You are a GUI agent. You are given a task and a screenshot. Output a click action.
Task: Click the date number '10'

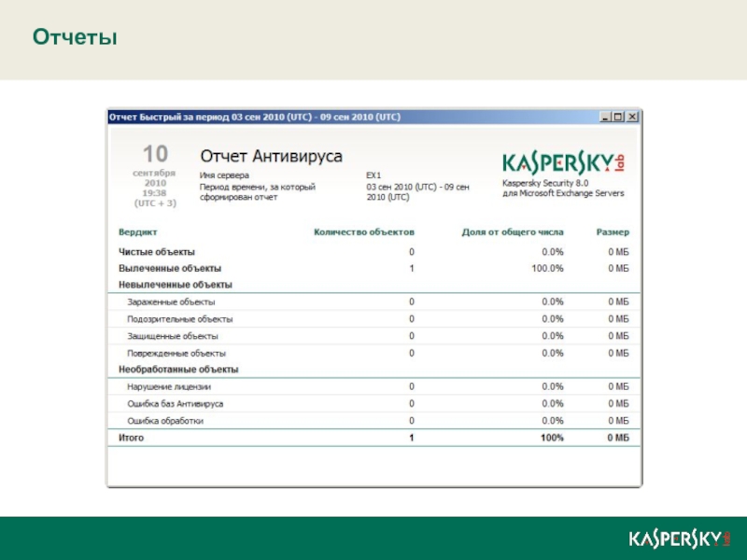click(x=155, y=154)
